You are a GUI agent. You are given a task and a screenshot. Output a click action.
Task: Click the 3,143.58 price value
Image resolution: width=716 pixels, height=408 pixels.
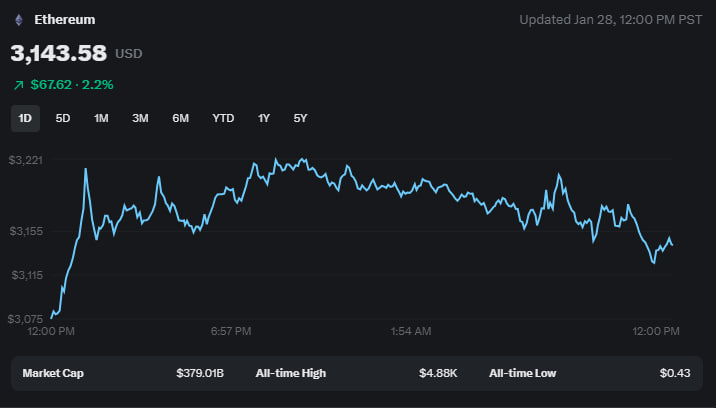tap(58, 53)
